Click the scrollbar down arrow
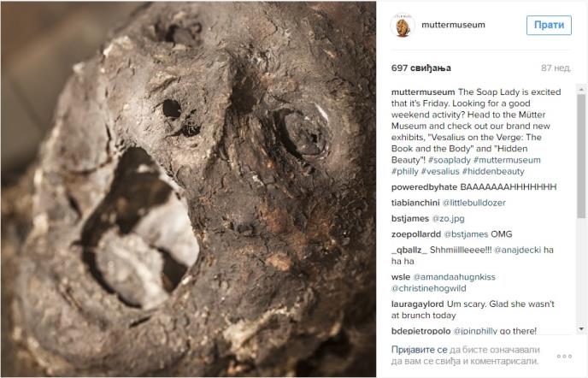This screenshot has height=378, width=588. click(x=581, y=329)
